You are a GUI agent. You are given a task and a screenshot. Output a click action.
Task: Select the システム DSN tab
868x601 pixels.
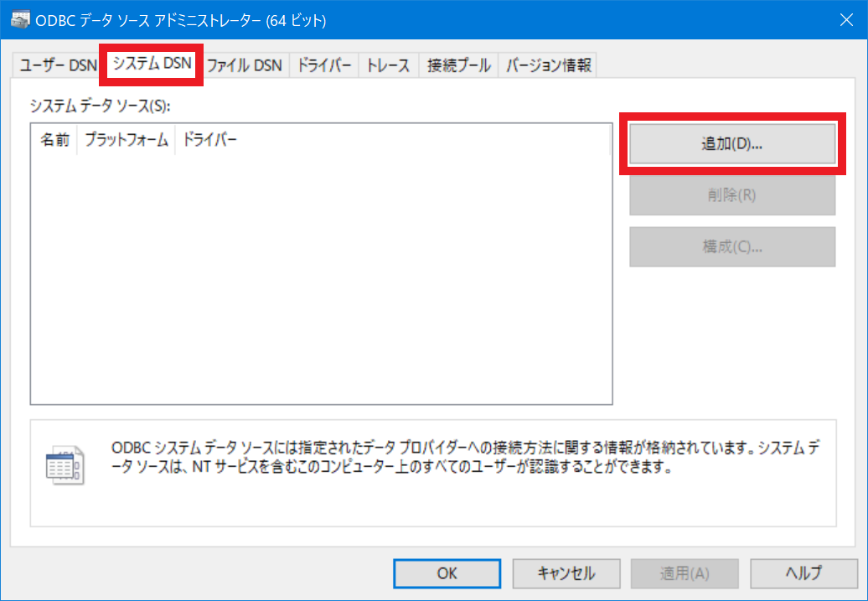(151, 65)
